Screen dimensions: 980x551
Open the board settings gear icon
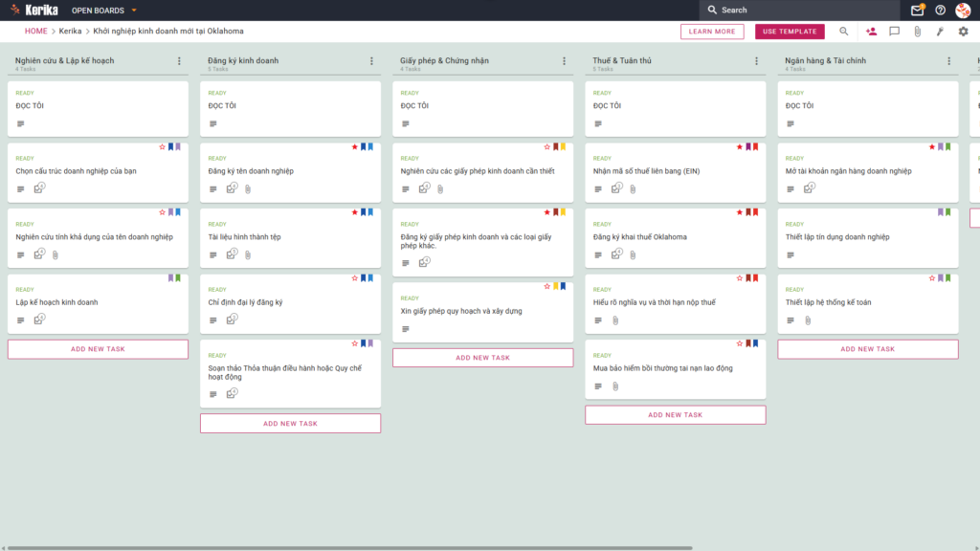click(x=963, y=32)
